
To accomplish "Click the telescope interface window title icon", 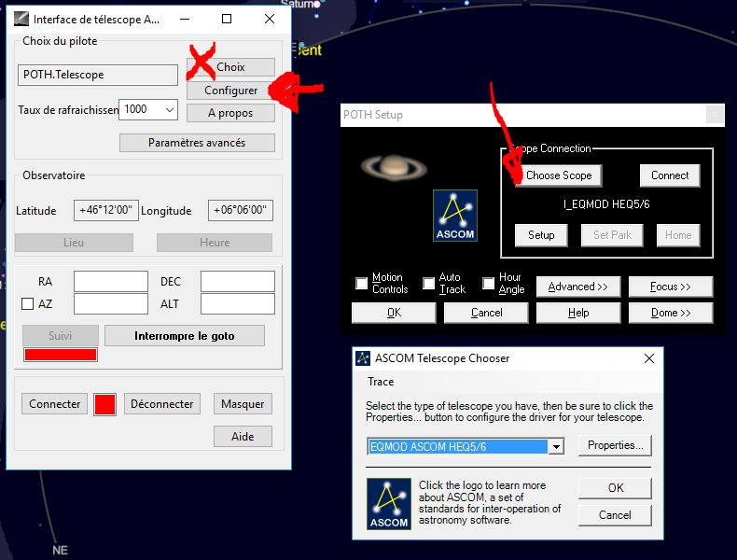I will pyautogui.click(x=21, y=20).
